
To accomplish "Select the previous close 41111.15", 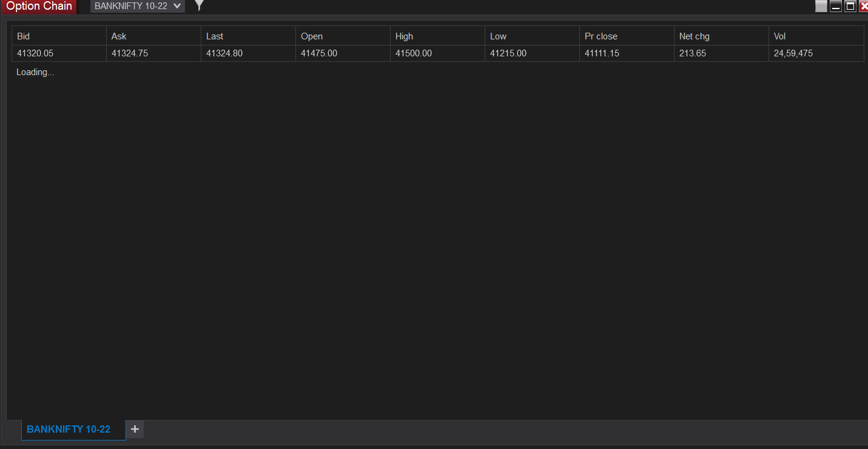I will [x=602, y=53].
